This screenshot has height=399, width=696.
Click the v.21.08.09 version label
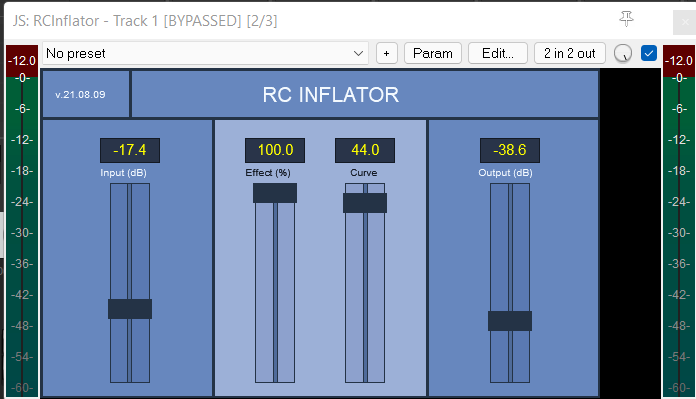click(x=80, y=95)
